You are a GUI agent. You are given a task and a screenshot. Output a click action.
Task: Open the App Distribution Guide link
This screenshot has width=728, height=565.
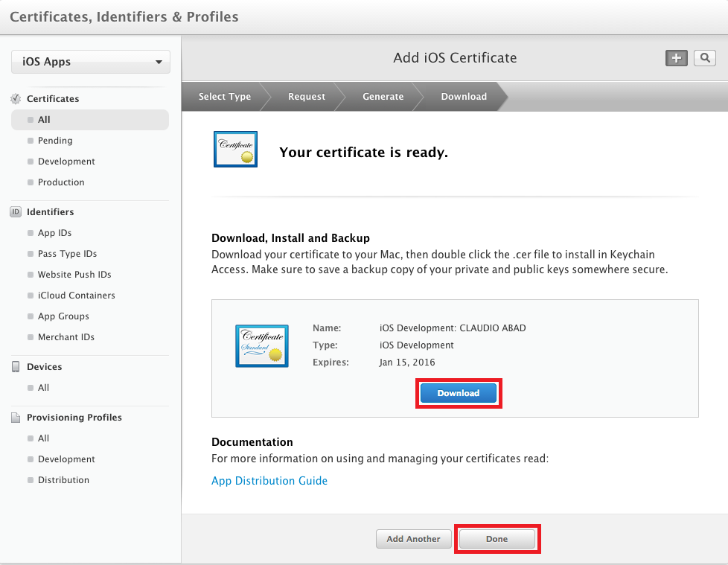269,480
